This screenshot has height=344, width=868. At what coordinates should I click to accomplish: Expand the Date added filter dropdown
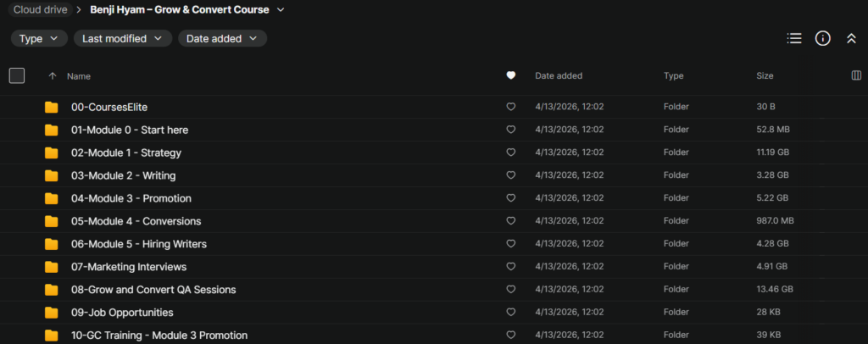coord(222,38)
